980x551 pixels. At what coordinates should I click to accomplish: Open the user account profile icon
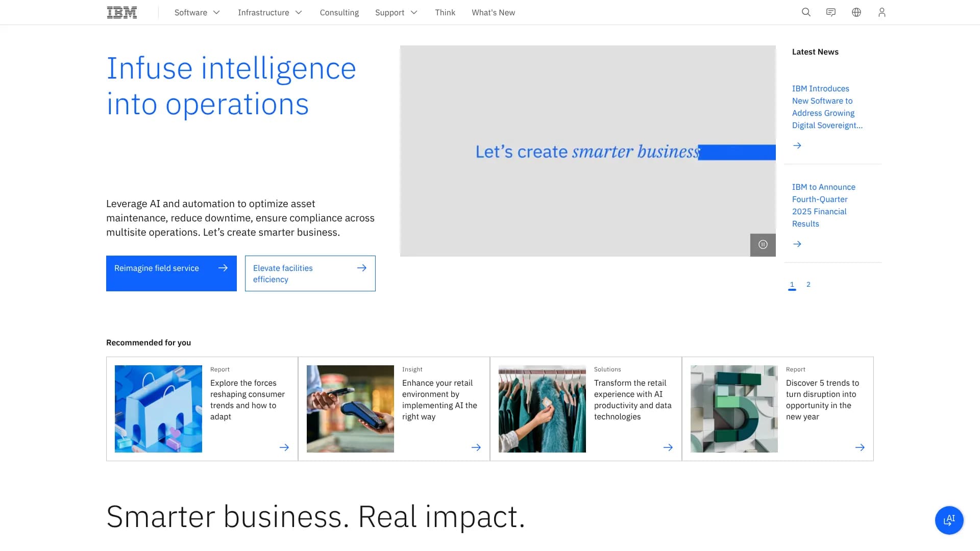click(x=881, y=12)
